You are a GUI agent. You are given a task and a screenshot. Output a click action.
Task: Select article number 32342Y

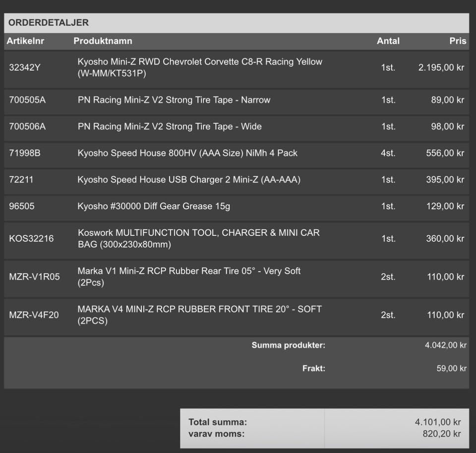[x=25, y=68]
